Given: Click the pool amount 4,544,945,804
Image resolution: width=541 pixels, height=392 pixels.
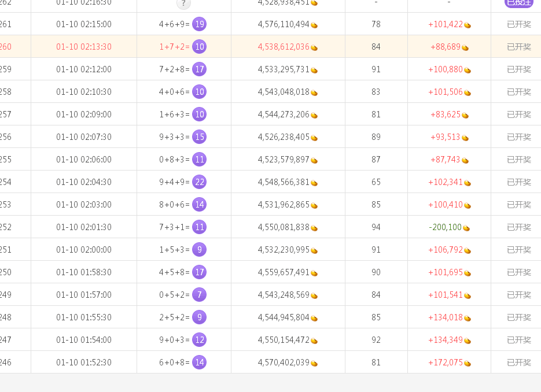Looking at the screenshot, I should tap(284, 317).
